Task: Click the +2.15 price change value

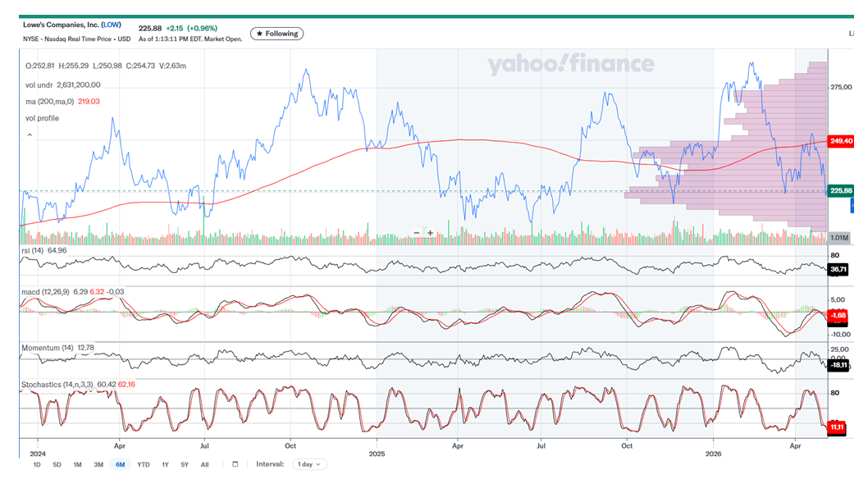Action: coord(175,28)
